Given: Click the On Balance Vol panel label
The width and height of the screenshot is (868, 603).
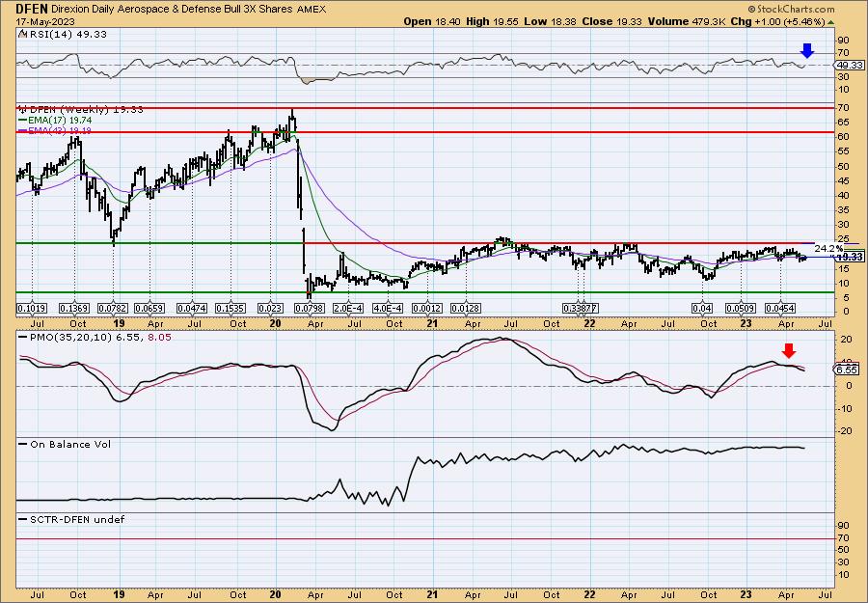Looking at the screenshot, I should [66, 444].
